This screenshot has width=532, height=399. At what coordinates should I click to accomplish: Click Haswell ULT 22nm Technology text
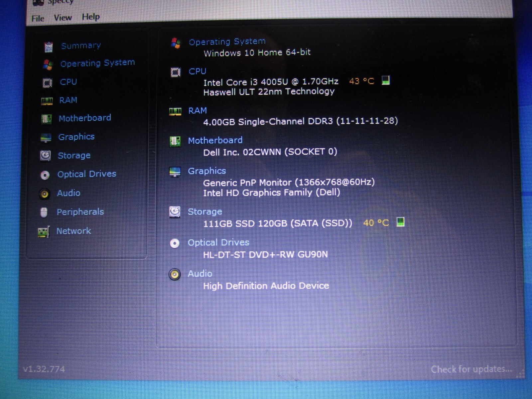(269, 91)
